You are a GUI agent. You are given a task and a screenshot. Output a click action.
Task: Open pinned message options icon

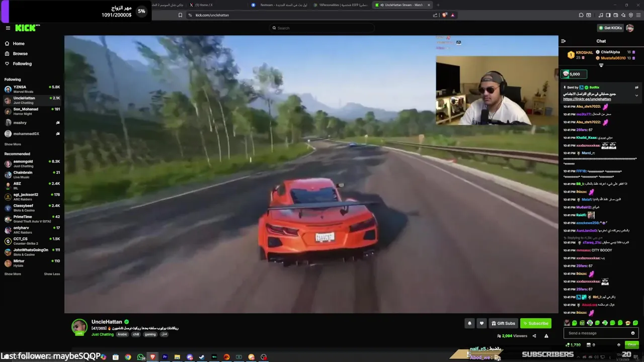click(636, 87)
